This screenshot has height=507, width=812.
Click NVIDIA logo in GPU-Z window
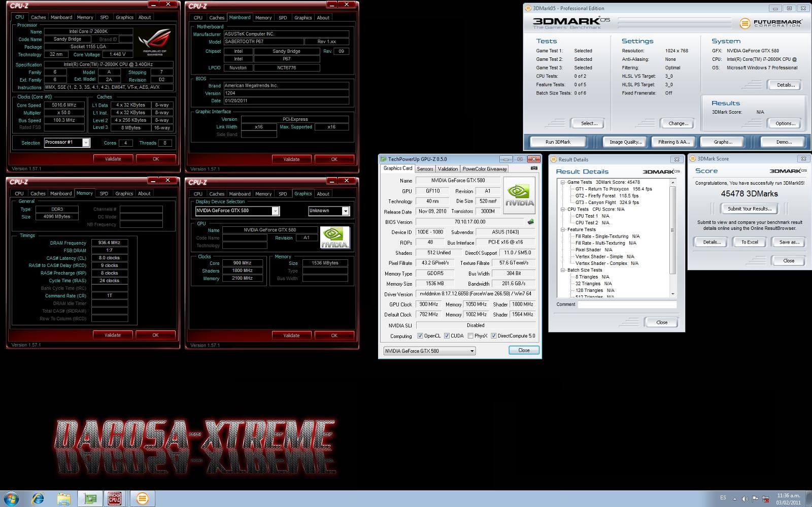(x=519, y=195)
